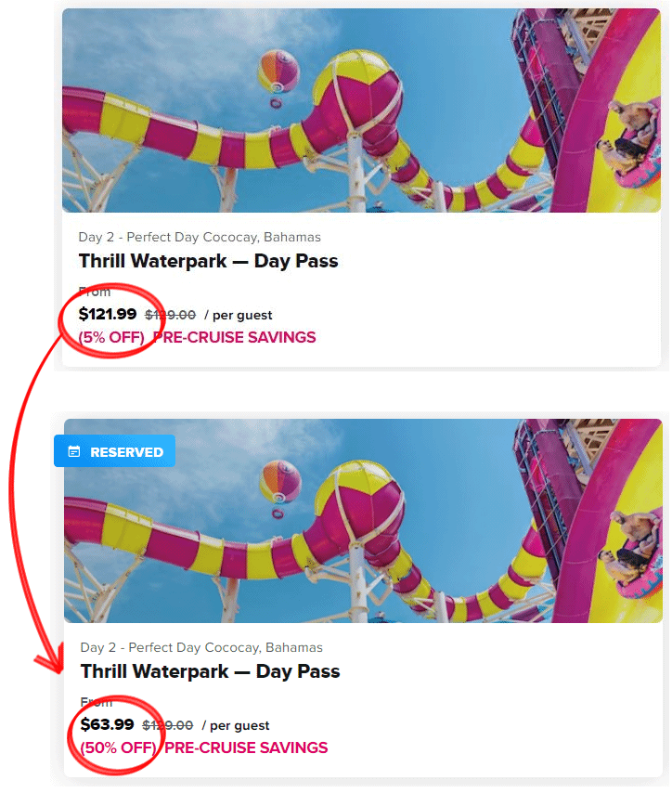The image size is (672, 793).
Task: Click the bottom PRE-CRUISE SAVINGS text
Action: coord(246,747)
